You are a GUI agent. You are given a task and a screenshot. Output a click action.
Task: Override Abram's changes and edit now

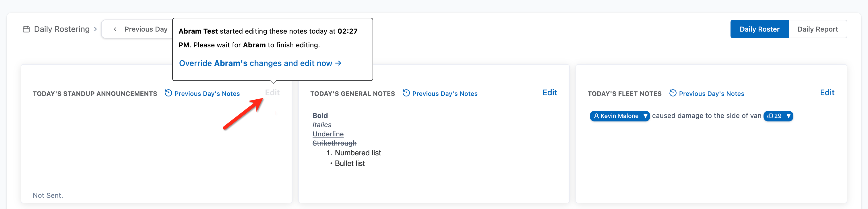260,63
